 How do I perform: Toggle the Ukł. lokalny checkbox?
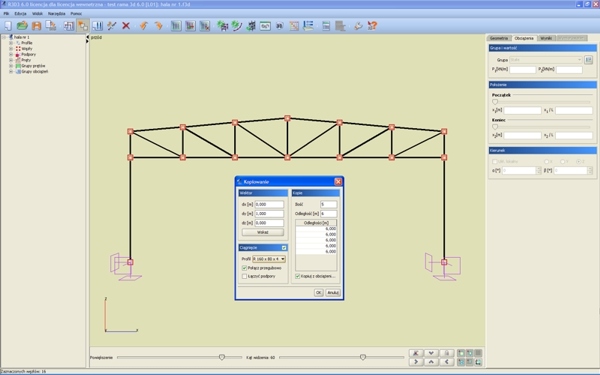(x=494, y=161)
